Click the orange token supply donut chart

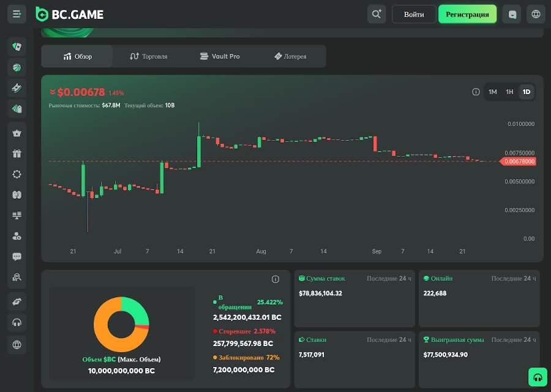point(121,324)
